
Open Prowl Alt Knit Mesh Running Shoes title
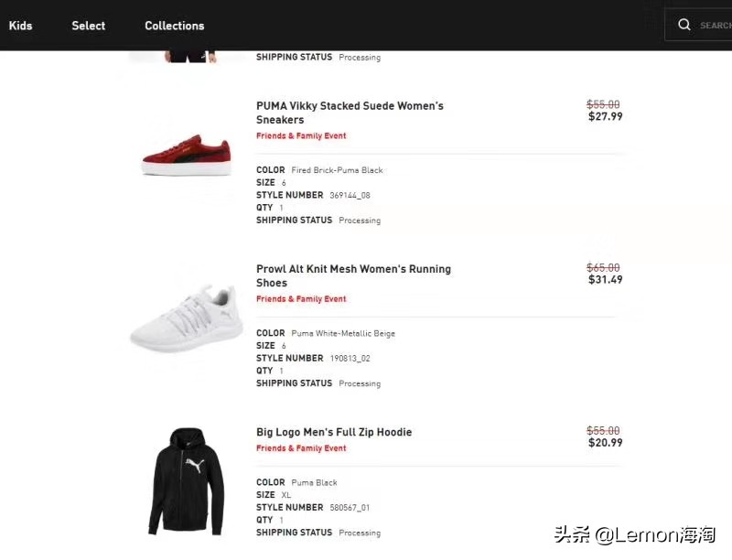(353, 275)
